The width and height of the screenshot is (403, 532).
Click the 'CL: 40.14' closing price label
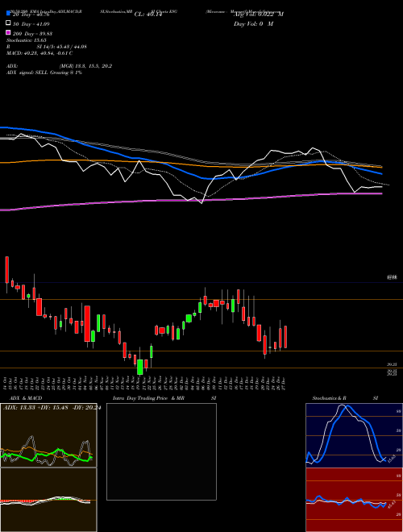point(147,15)
